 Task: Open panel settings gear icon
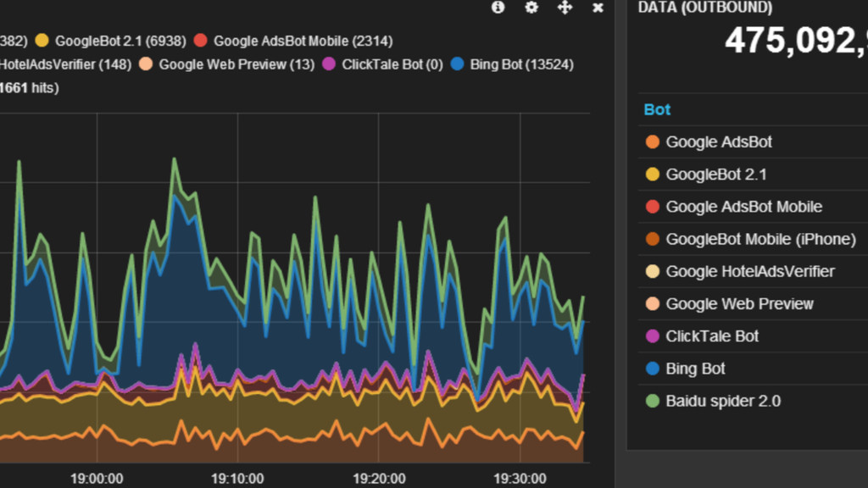tap(531, 7)
